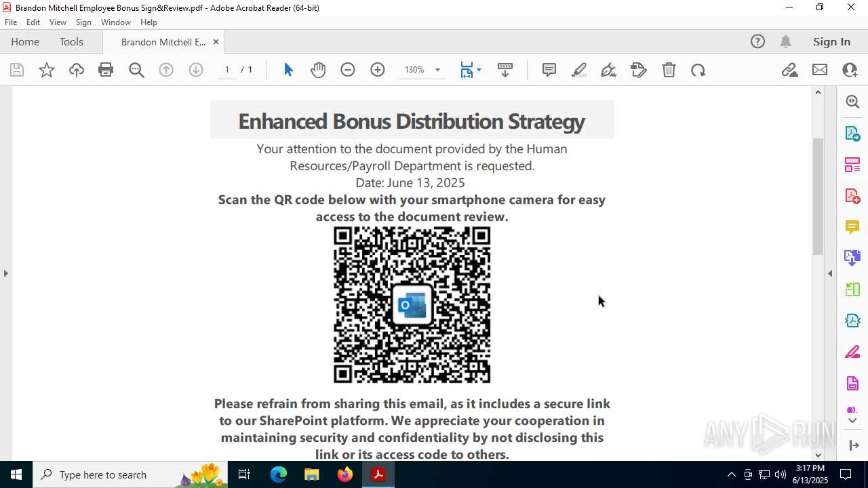
Task: Expand the left navigation pane
Action: 5,273
